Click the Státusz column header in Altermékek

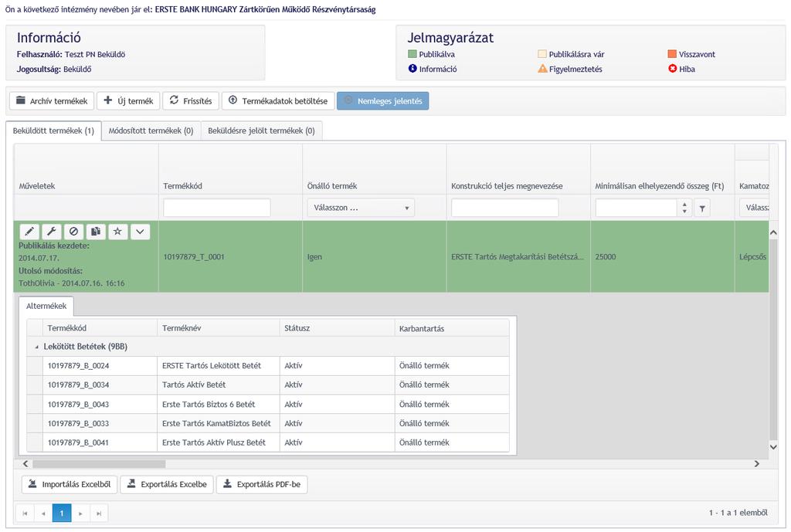point(337,328)
